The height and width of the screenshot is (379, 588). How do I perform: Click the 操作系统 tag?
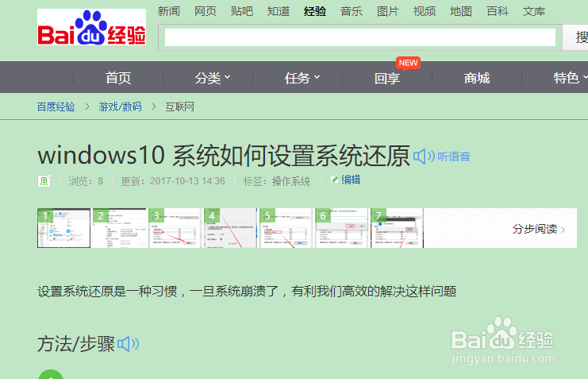[290, 181]
